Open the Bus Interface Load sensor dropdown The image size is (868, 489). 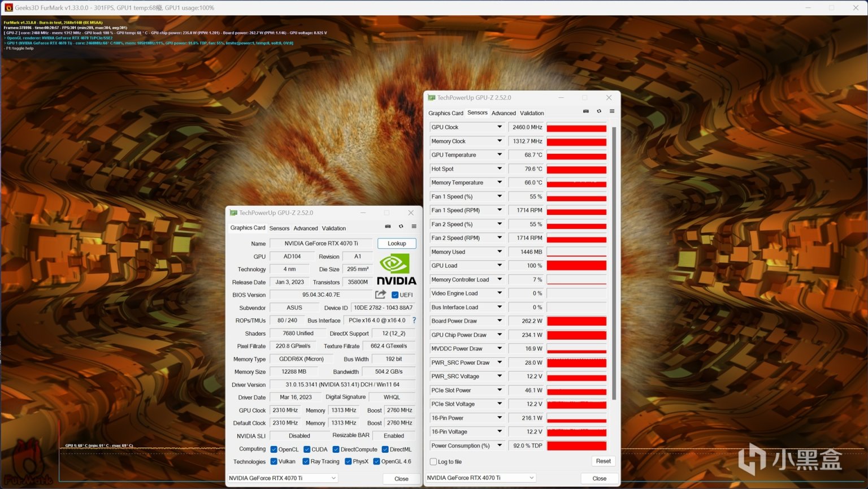500,307
